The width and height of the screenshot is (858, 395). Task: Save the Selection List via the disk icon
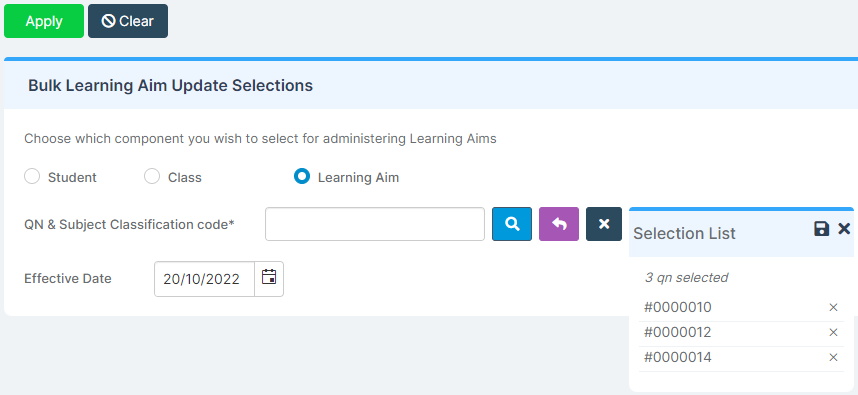821,229
